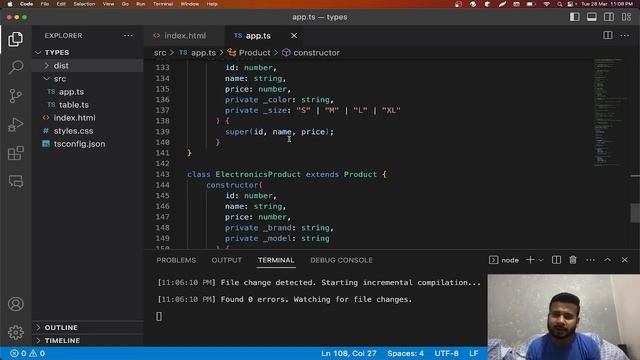Viewport: 640px width, 360px height.
Task: Create a new terminal with plus icon
Action: pos(530,260)
